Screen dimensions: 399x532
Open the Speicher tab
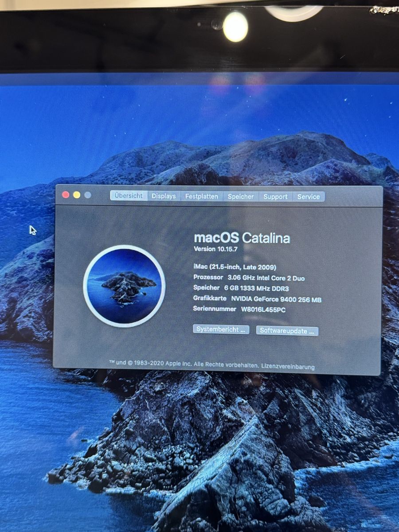pos(241,196)
